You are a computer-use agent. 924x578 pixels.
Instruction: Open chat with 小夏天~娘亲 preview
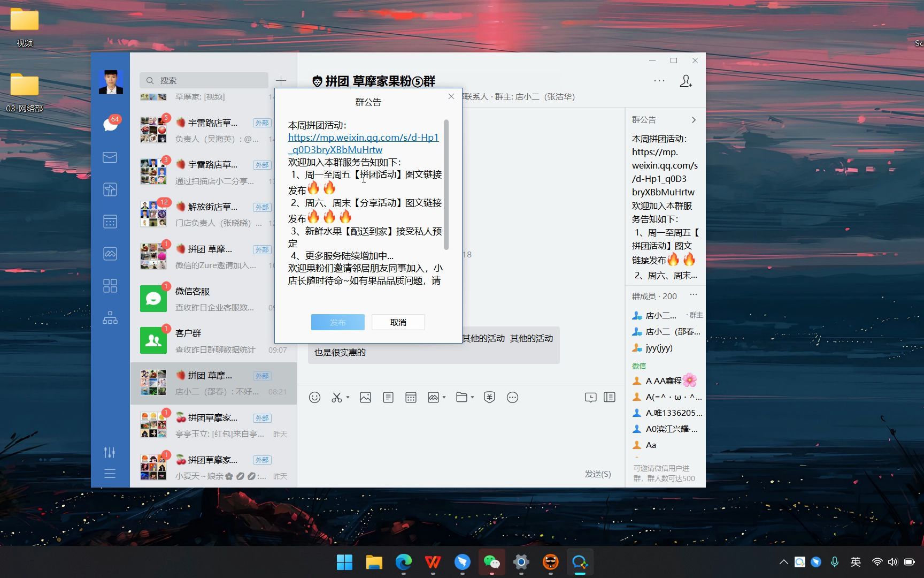[213, 467]
